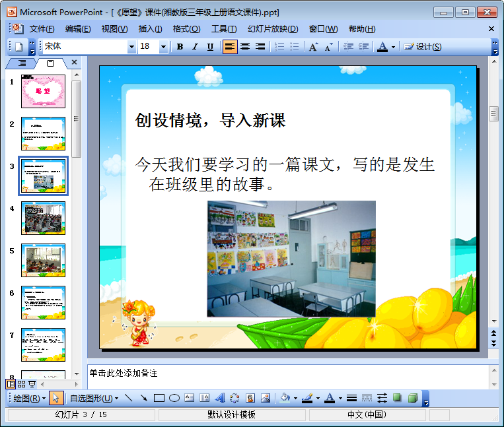Open font name dropdown 宋体
504x427 pixels.
pyautogui.click(x=131, y=47)
